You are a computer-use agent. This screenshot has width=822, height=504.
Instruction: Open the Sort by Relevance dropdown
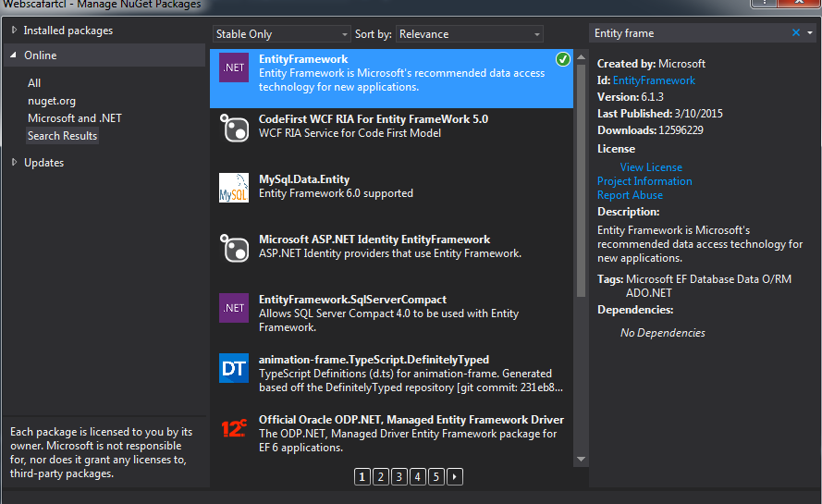point(469,34)
